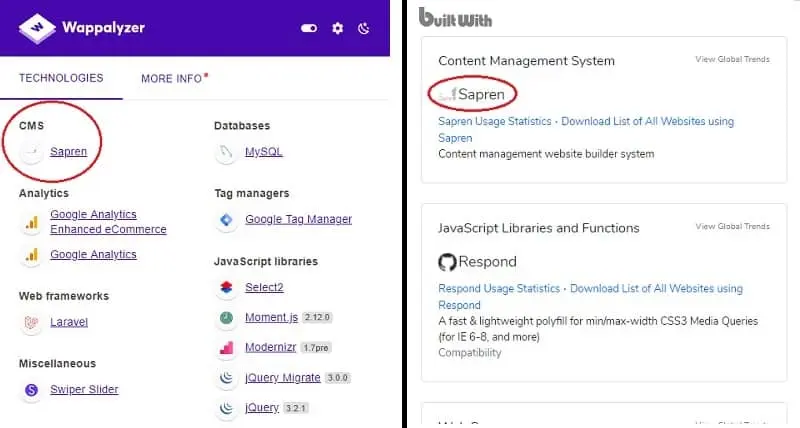This screenshot has height=428, width=800.
Task: Click the Google Analytics Enhanced eCommerce bar-chart icon
Action: pyautogui.click(x=32, y=223)
